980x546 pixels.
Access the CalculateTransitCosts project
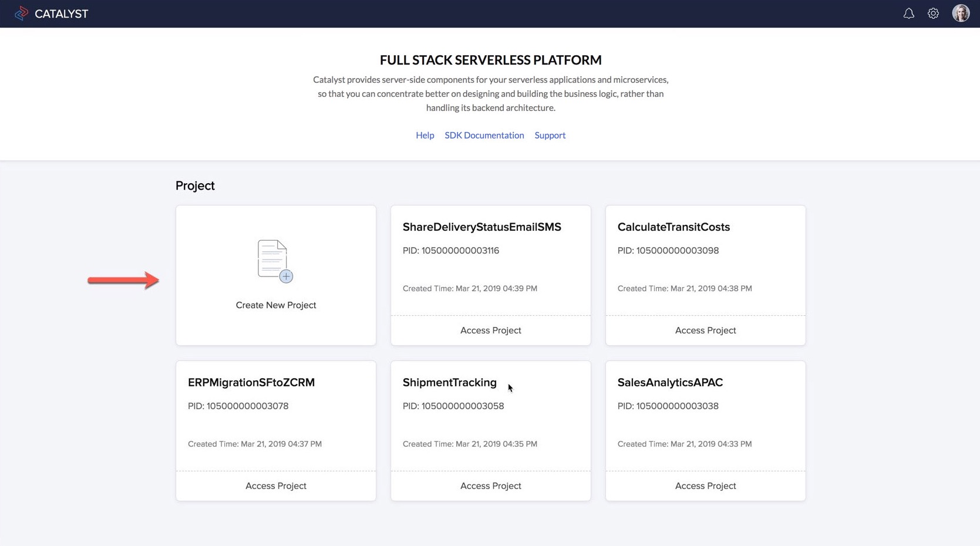coord(705,330)
